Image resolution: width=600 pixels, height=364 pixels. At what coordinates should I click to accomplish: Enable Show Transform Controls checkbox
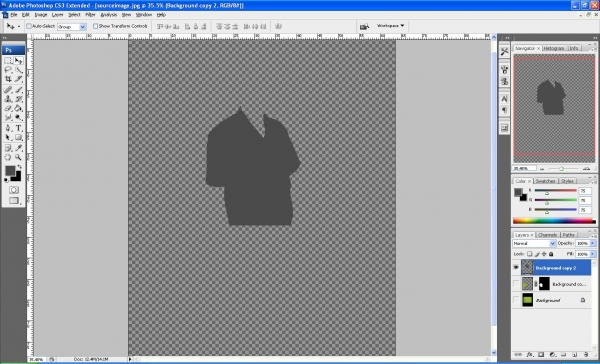[x=95, y=26]
